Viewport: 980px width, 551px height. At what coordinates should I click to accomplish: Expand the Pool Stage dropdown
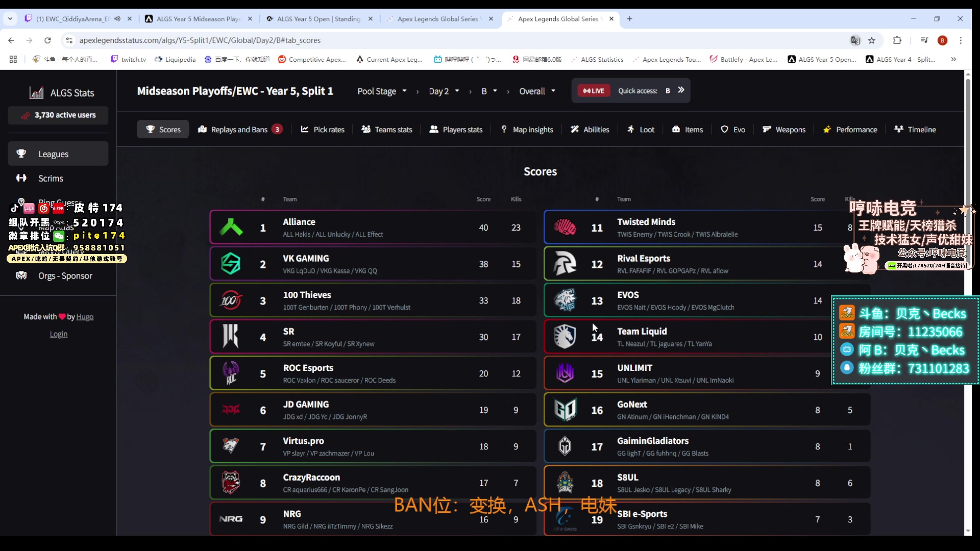tap(382, 91)
